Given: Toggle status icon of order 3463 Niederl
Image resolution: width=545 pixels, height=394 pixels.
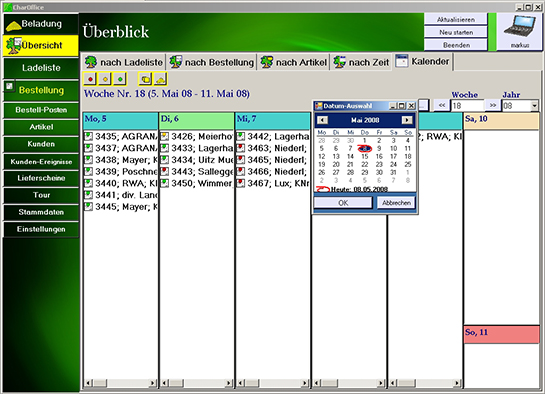Looking at the screenshot, I should coord(241,148).
